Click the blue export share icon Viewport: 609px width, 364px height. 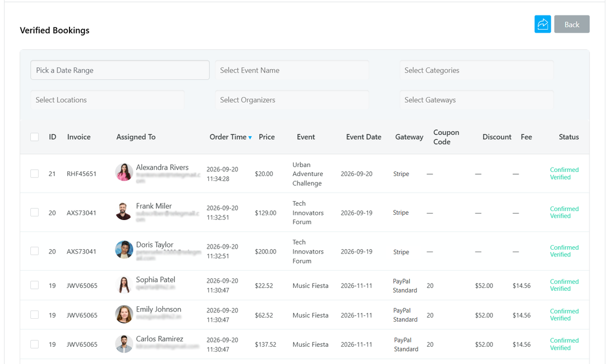pyautogui.click(x=542, y=24)
